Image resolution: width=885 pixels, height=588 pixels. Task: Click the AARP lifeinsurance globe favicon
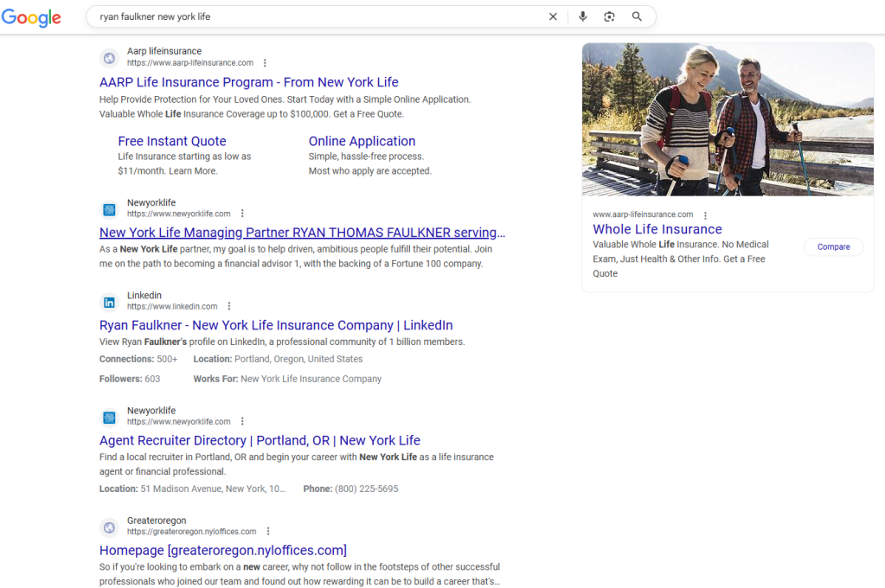coord(109,58)
